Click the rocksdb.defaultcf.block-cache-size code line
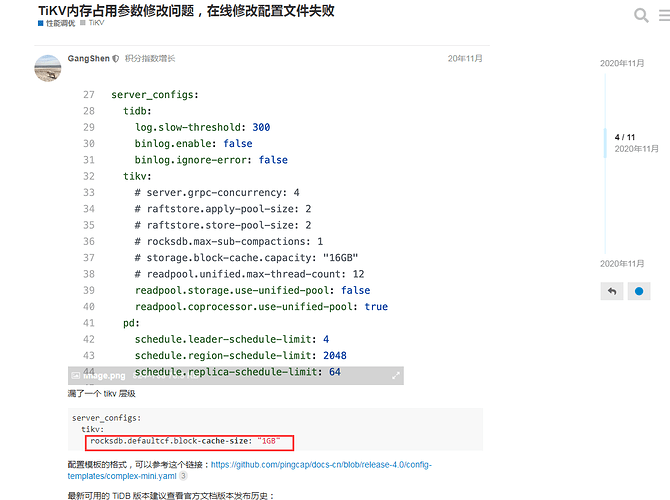Image resolution: width=670 pixels, height=500 pixels. tap(185, 441)
